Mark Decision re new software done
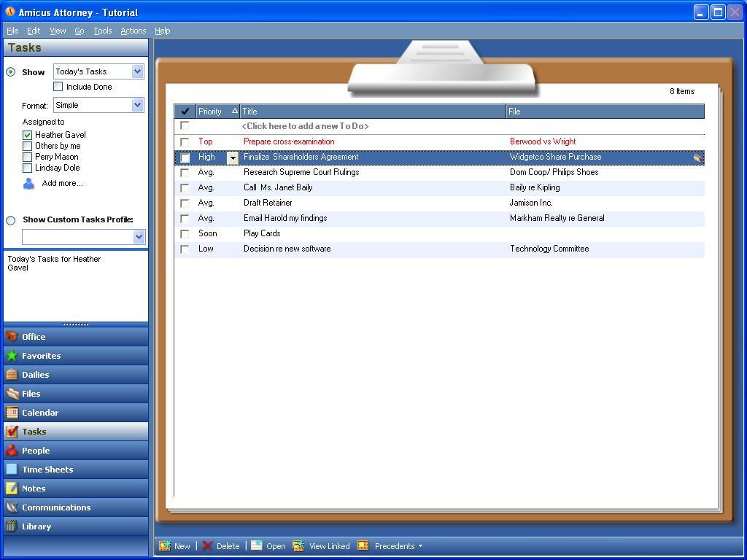The width and height of the screenshot is (747, 560). 185,249
